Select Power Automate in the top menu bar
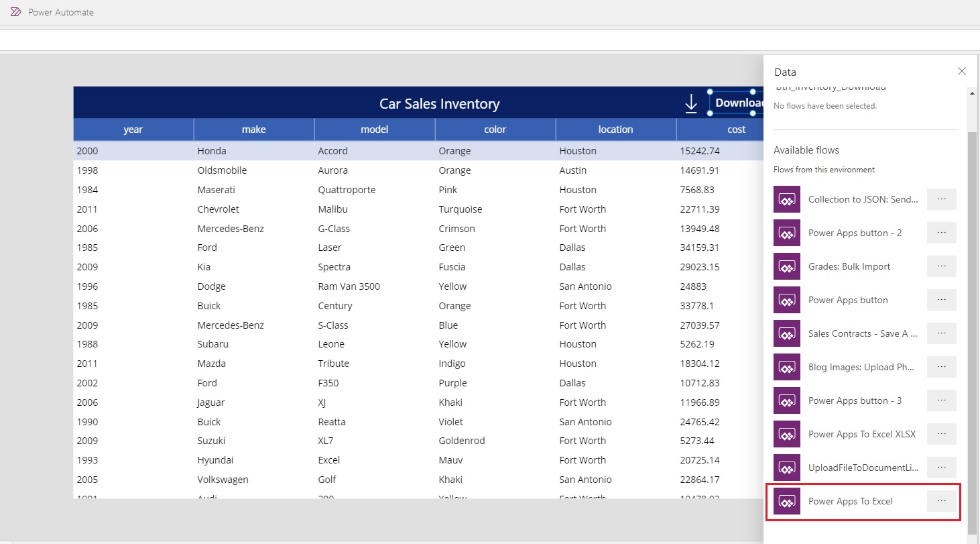The height and width of the screenshot is (544, 980). click(x=60, y=11)
